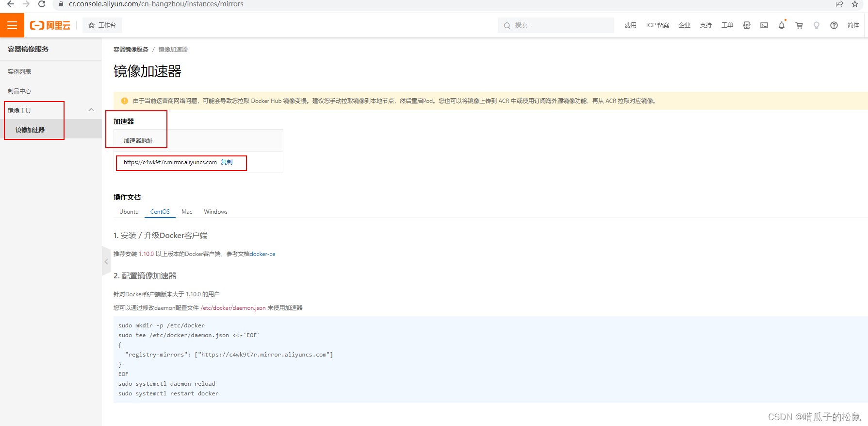Switch to the Mac tab
Screen dimensions: 868x426
[x=187, y=212]
